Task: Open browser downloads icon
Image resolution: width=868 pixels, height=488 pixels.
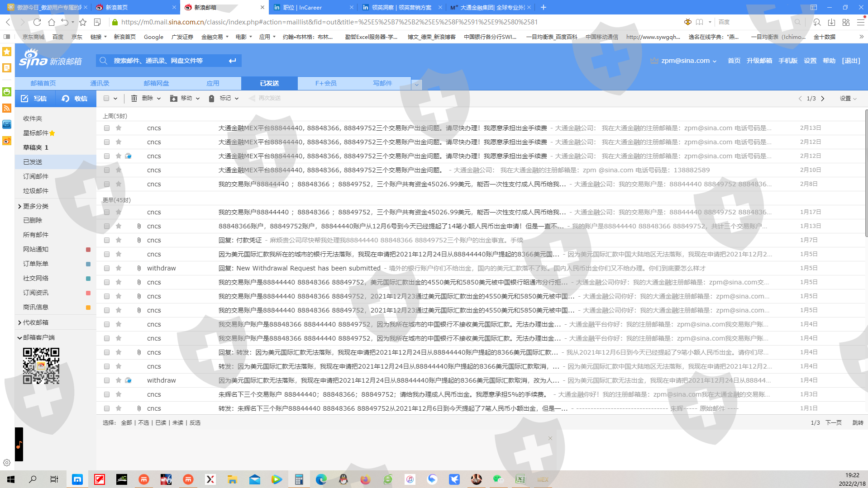Action: 831,22
